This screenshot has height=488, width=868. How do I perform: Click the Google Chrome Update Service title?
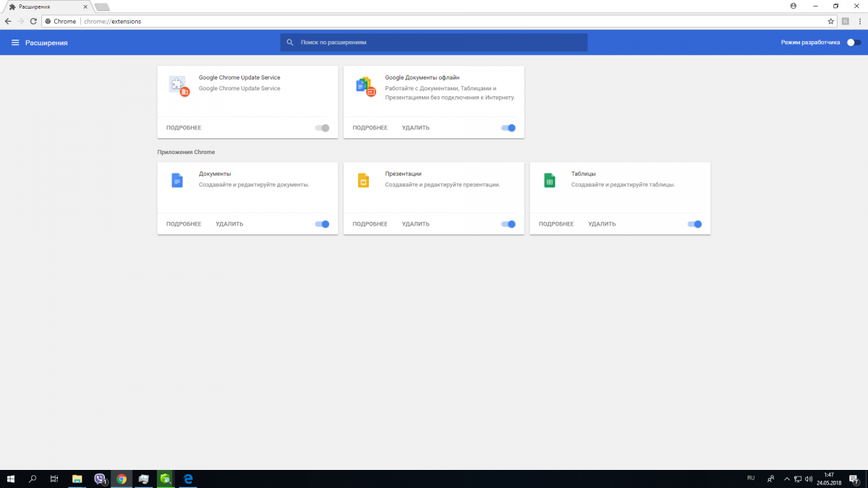click(239, 77)
